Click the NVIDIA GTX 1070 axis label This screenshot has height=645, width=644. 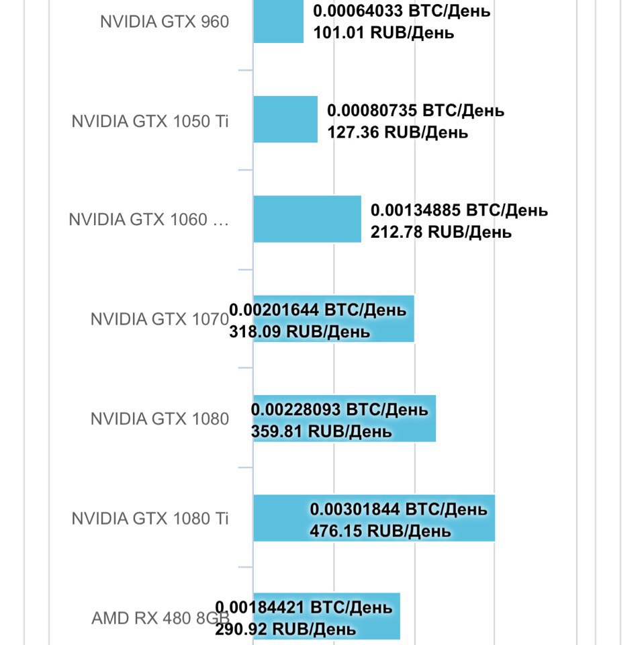click(x=158, y=319)
